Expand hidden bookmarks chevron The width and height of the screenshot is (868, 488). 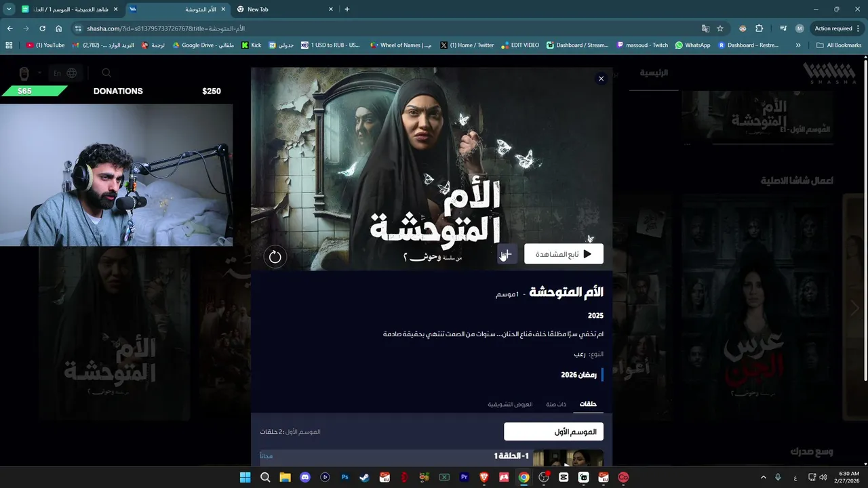798,45
